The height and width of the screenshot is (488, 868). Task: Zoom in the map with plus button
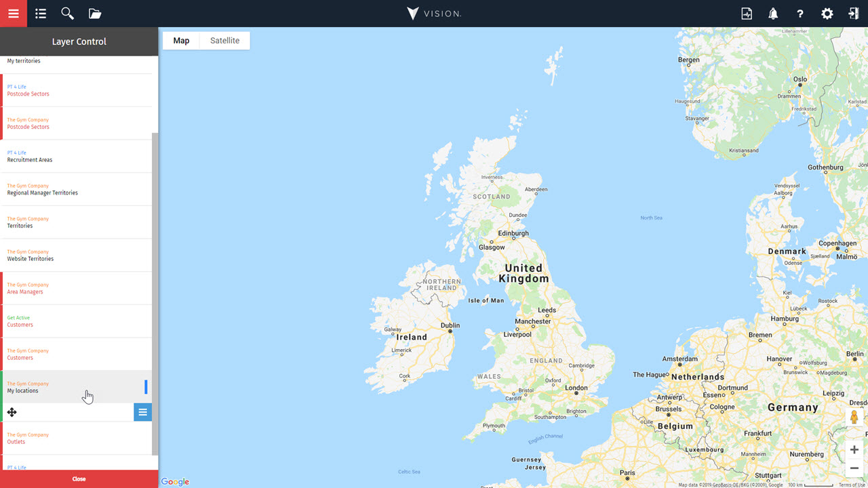tap(854, 450)
